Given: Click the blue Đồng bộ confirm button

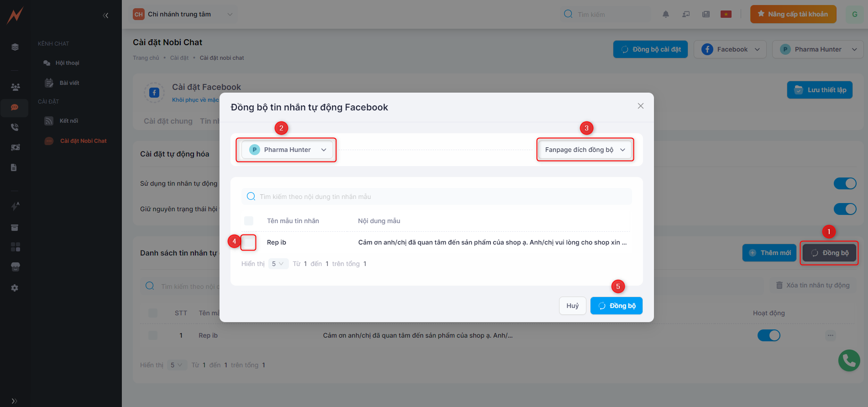Looking at the screenshot, I should (616, 306).
